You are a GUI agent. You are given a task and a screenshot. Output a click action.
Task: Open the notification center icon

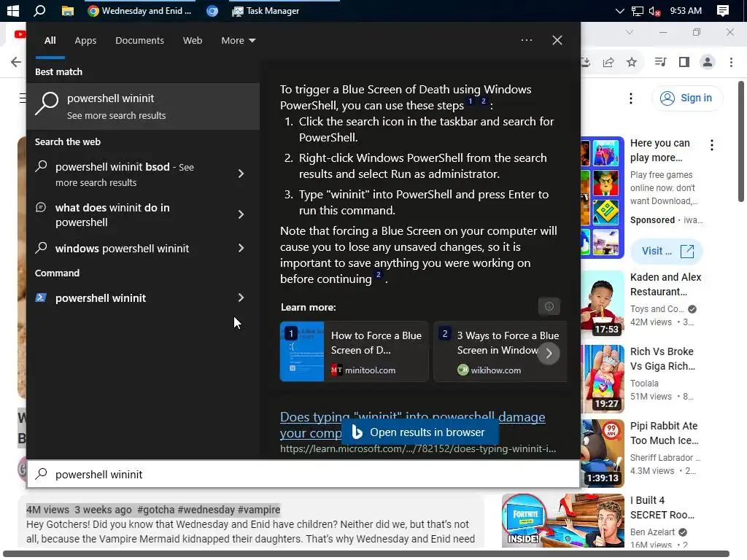tap(723, 10)
